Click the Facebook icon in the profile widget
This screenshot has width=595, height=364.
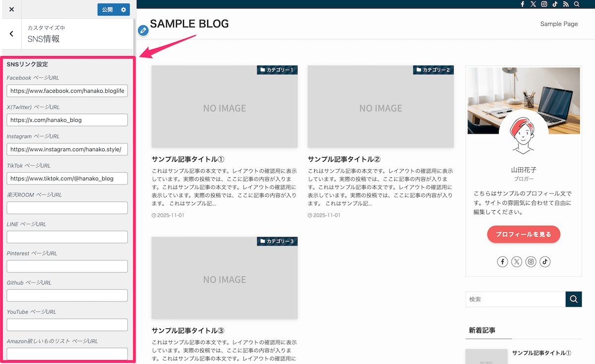coord(502,261)
